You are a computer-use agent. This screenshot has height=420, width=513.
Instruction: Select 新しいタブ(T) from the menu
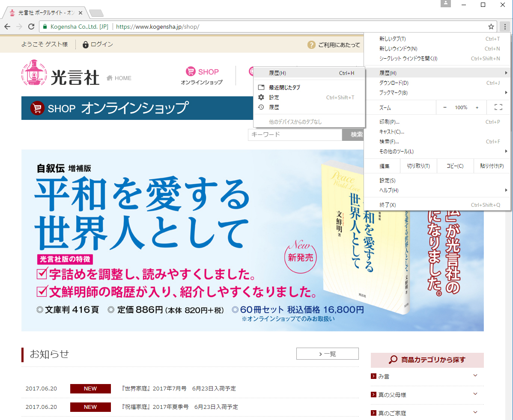[437, 39]
